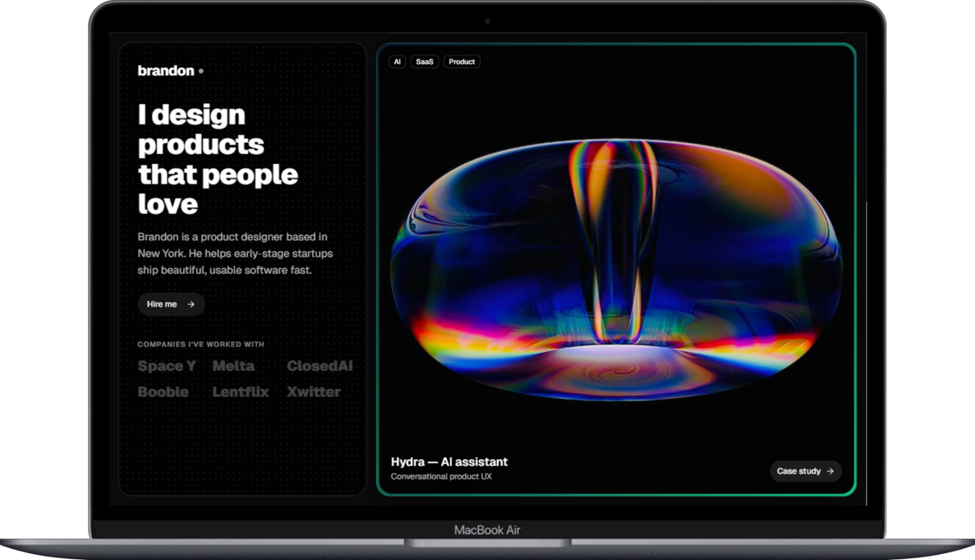Select the Melta company logo
975x560 pixels.
[233, 366]
